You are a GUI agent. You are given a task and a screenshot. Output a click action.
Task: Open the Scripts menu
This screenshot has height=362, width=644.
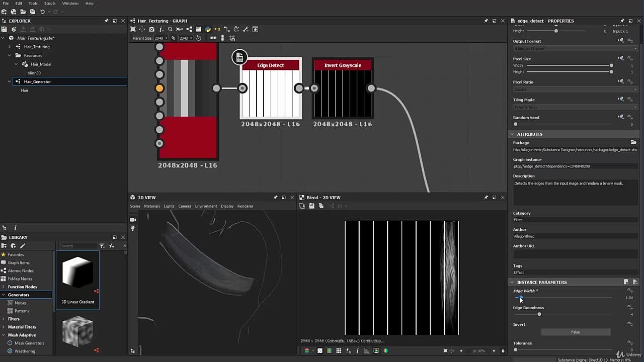tap(49, 4)
